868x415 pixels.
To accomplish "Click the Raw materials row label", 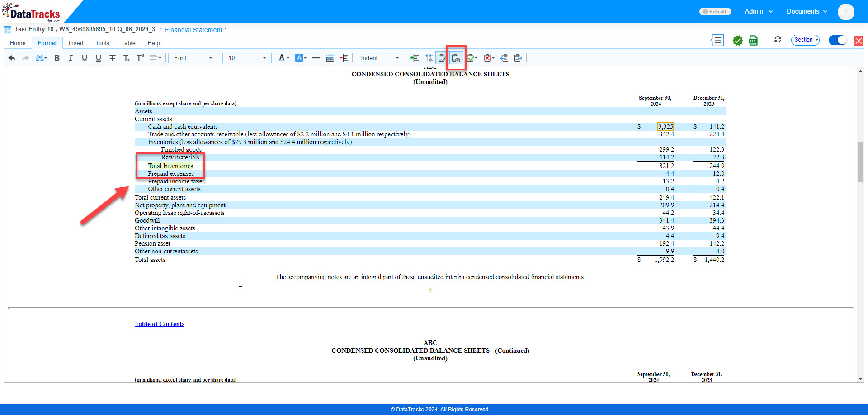I will coord(180,157).
